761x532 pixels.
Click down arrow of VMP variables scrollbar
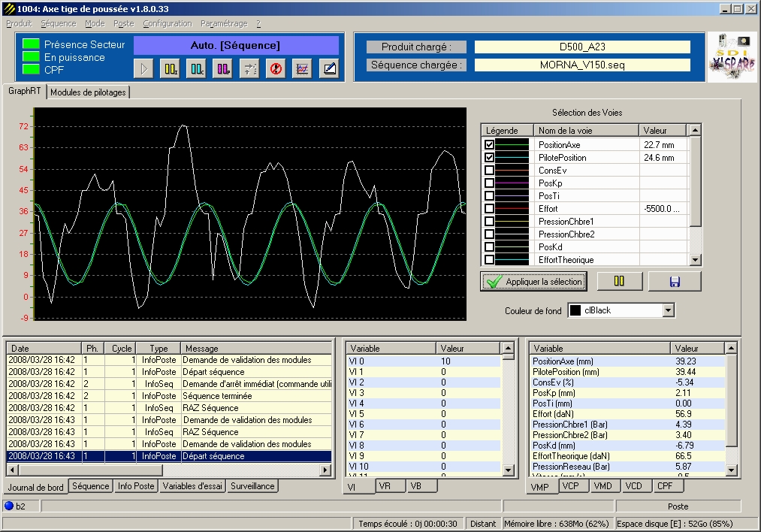coord(732,470)
